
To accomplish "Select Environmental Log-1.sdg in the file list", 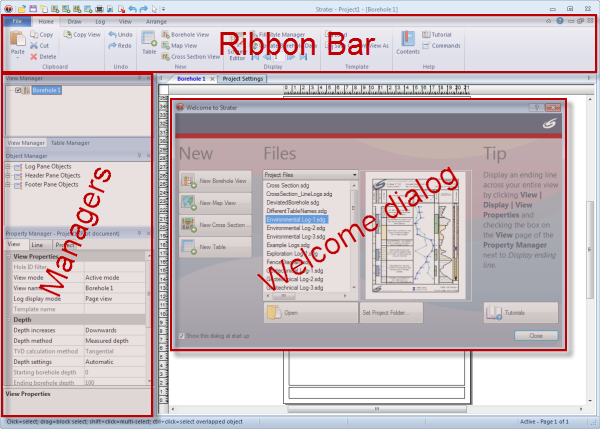I will tap(296, 220).
